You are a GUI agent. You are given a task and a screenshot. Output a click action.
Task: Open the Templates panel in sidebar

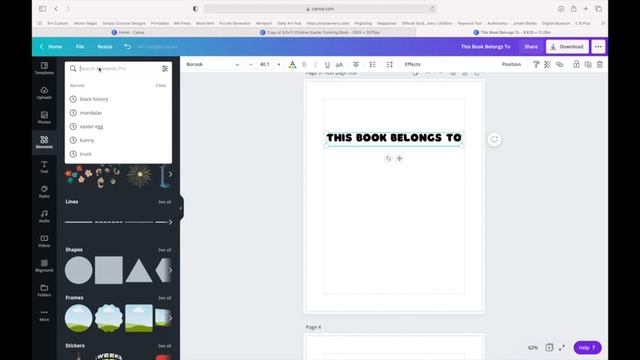coord(44,68)
